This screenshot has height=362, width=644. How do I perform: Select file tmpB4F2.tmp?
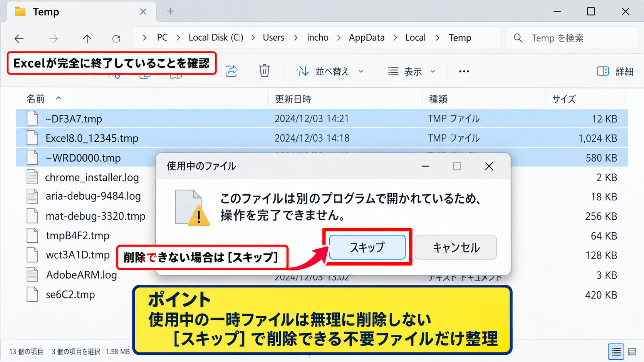[x=77, y=235]
